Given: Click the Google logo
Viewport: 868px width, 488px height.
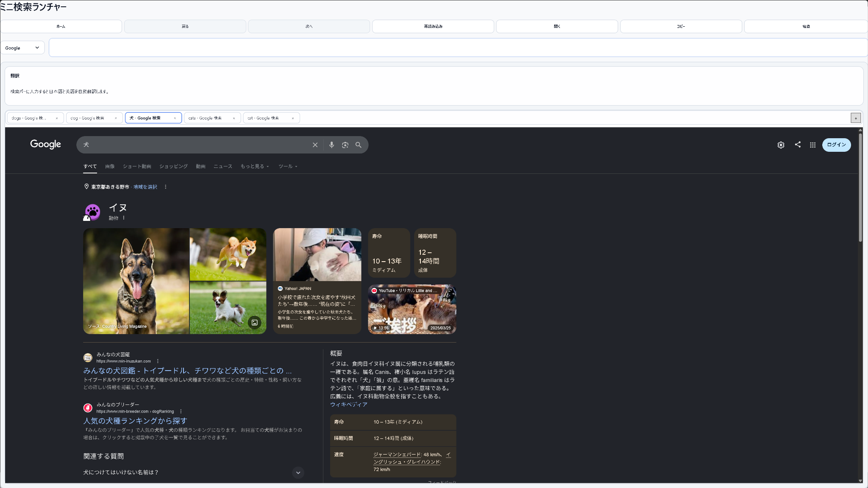Looking at the screenshot, I should point(46,144).
